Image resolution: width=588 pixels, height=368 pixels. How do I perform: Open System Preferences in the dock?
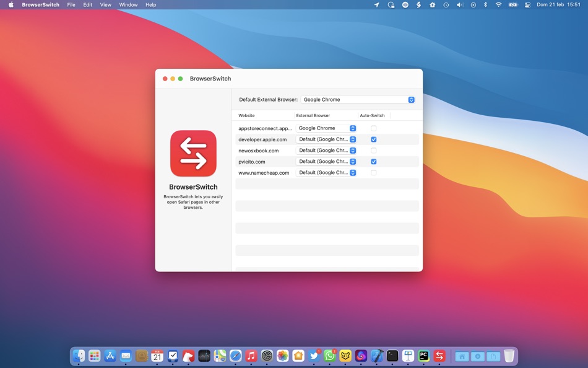click(267, 355)
